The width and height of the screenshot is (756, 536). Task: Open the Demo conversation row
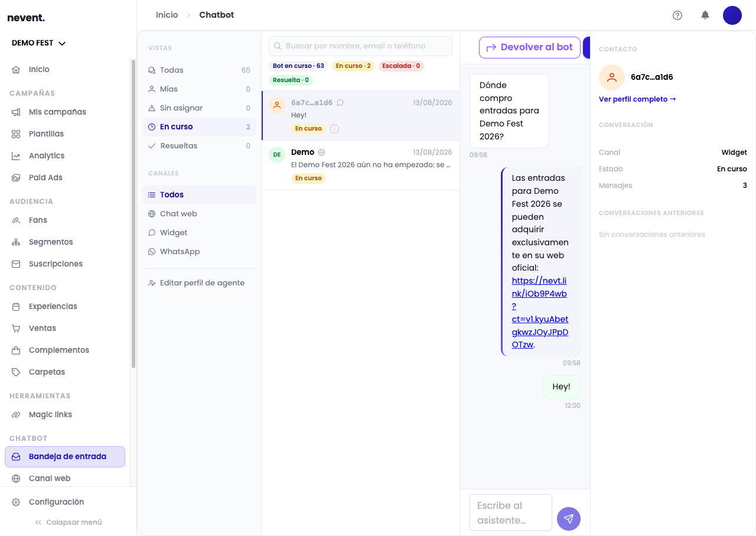360,165
